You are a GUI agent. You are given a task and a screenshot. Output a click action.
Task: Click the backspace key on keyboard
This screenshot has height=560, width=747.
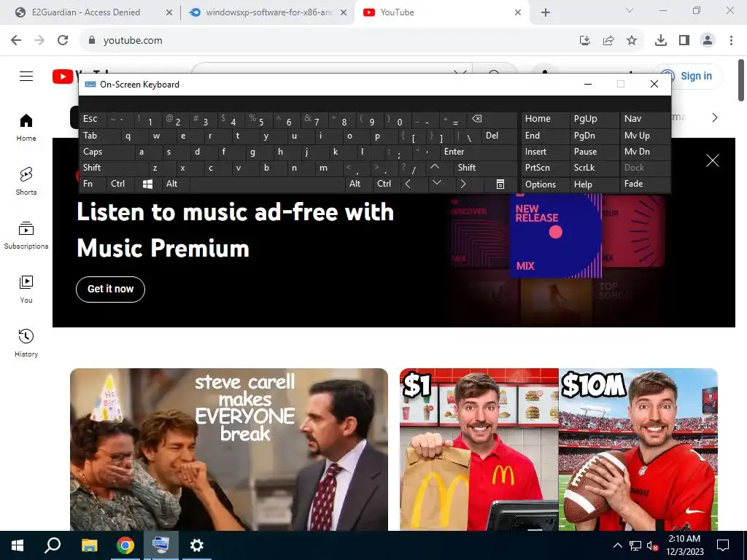pos(492,119)
